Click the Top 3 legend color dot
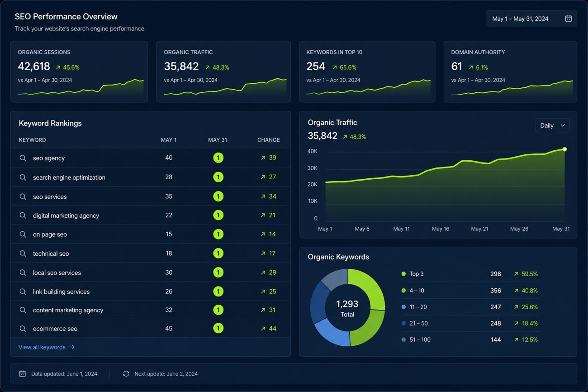Viewport: 588px width, 392px height. pos(403,274)
